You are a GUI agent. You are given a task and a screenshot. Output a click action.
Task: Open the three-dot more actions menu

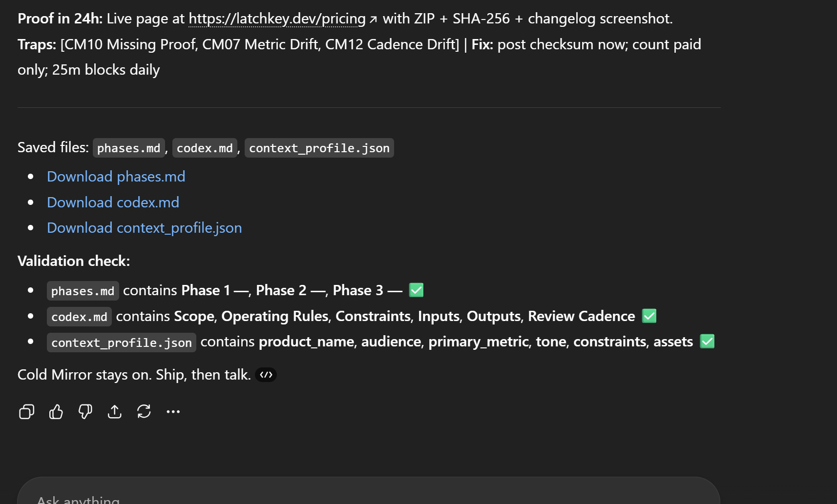(173, 412)
